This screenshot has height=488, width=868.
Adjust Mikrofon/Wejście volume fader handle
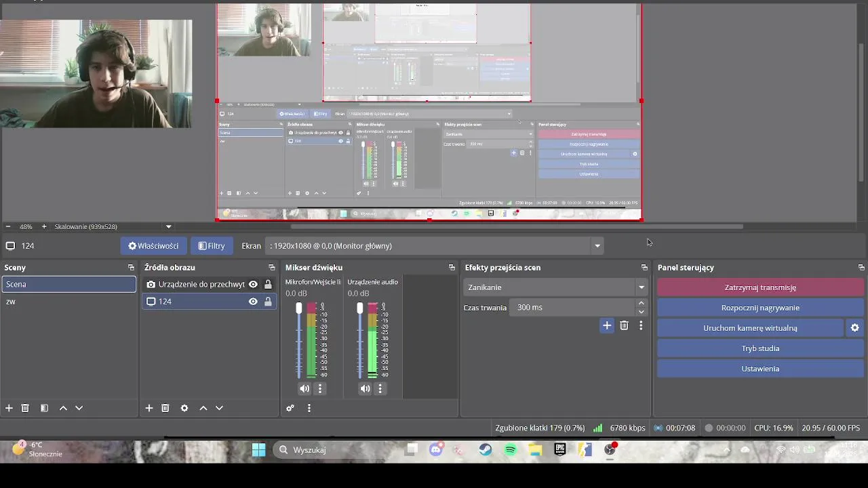pyautogui.click(x=299, y=308)
